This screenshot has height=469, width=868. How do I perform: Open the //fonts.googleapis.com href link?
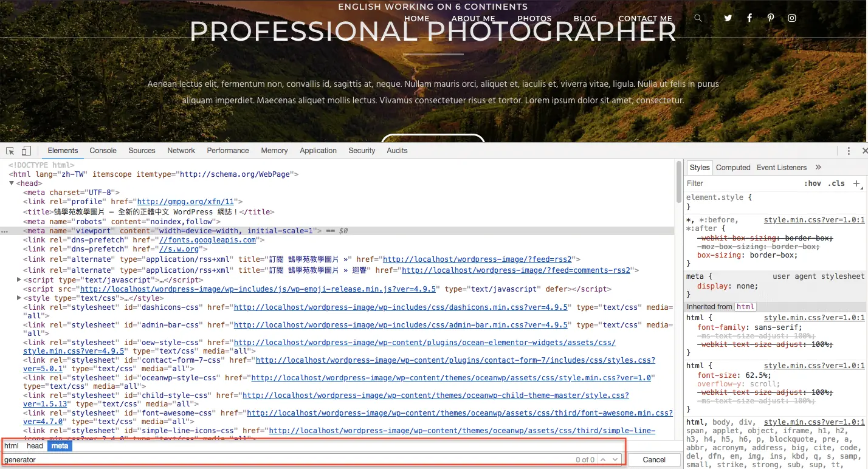coord(207,240)
